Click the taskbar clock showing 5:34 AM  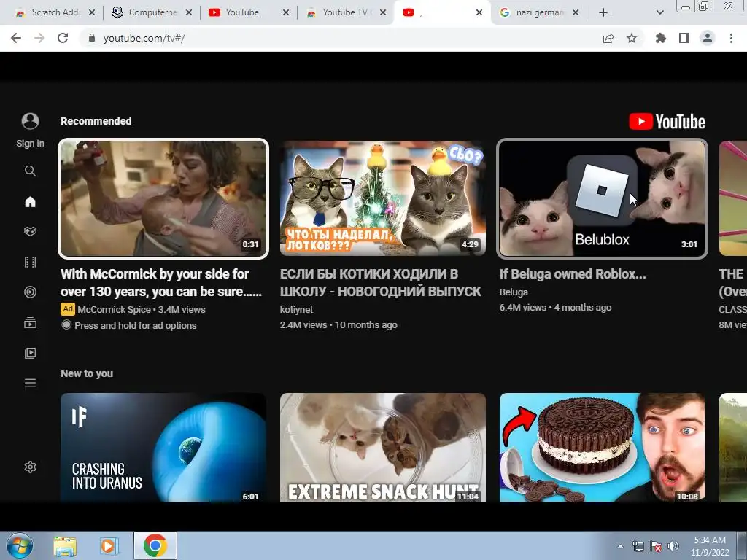point(710,546)
